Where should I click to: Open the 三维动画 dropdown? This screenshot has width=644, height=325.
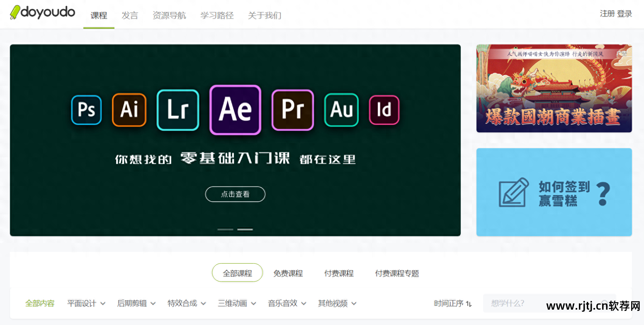point(237,303)
